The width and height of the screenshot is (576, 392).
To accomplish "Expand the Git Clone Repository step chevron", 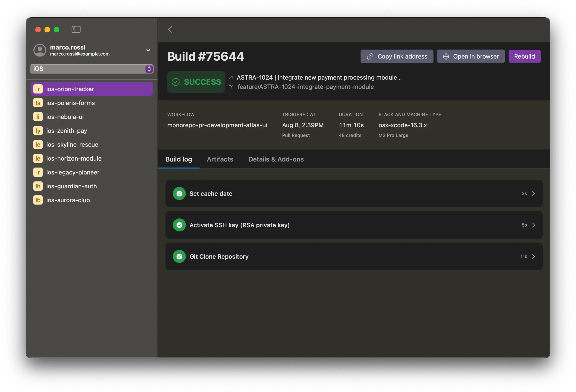I will (533, 256).
